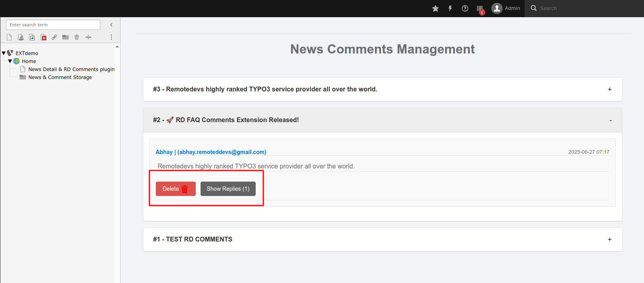Click header #1 TEST RD COMMENTS

click(x=383, y=239)
